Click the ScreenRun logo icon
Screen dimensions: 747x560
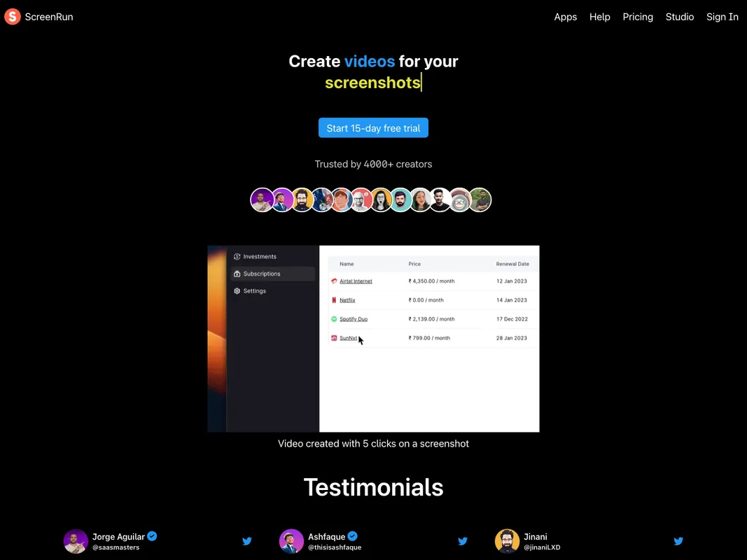pyautogui.click(x=11, y=16)
